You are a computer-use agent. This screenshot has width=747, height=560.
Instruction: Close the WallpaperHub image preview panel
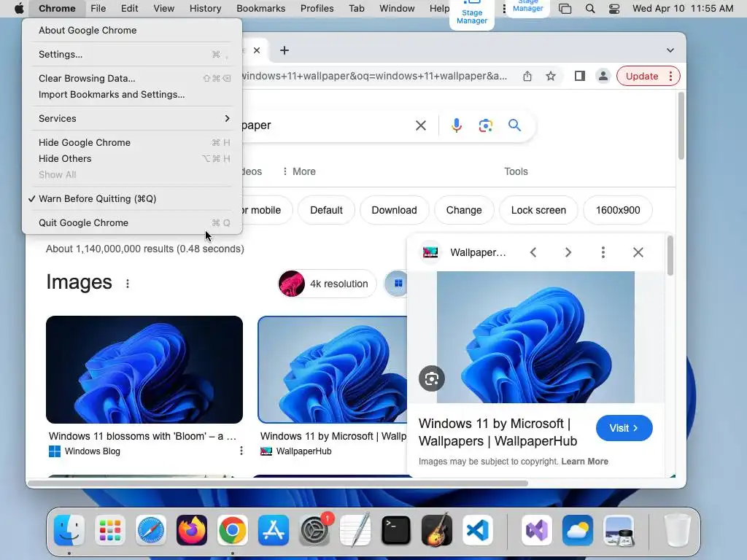(x=638, y=252)
